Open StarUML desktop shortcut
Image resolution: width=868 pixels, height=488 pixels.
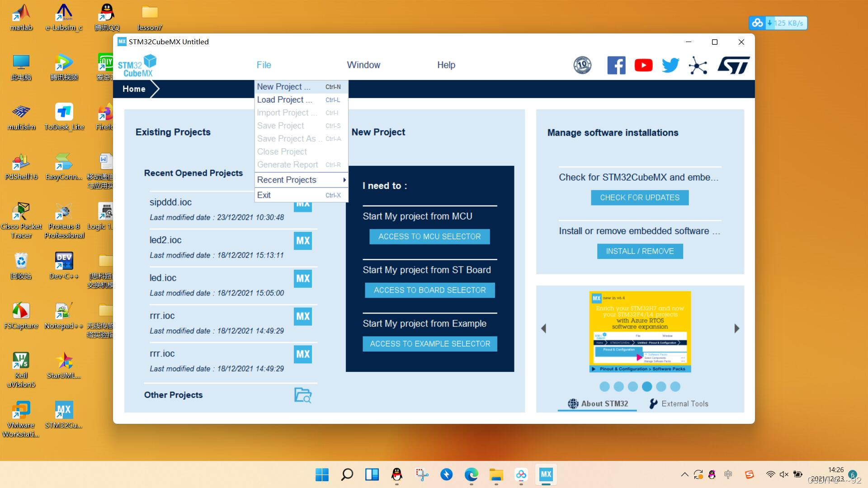point(64,366)
